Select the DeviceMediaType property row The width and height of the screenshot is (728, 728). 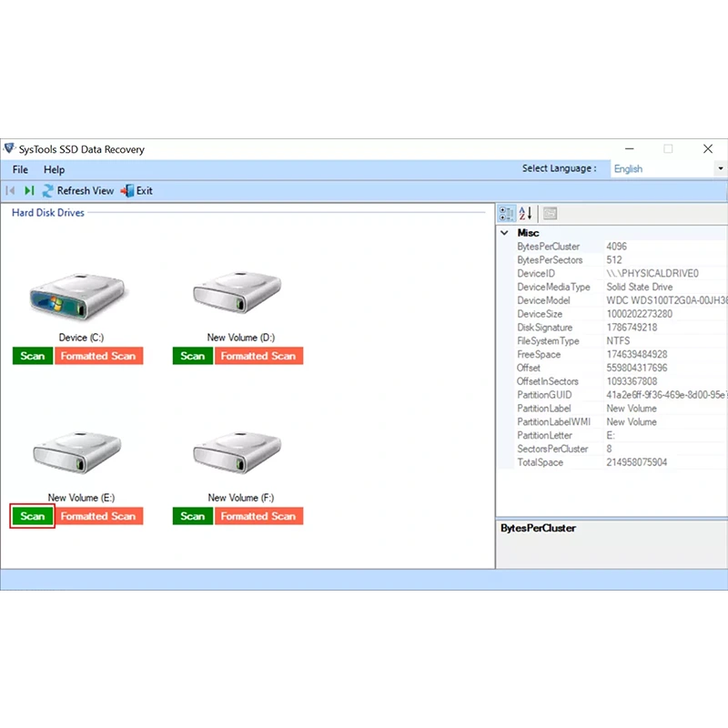pyautogui.click(x=622, y=287)
